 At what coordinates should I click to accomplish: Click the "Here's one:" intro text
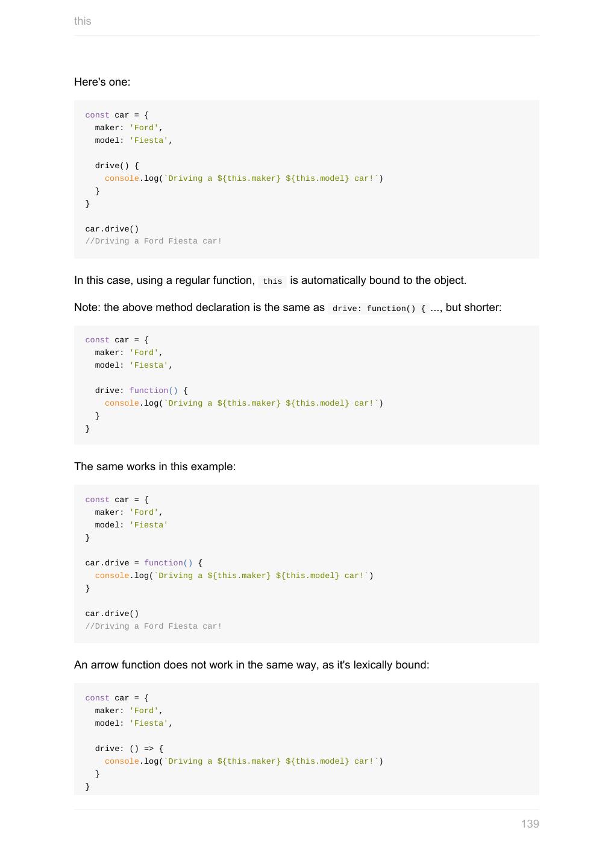click(x=102, y=82)
